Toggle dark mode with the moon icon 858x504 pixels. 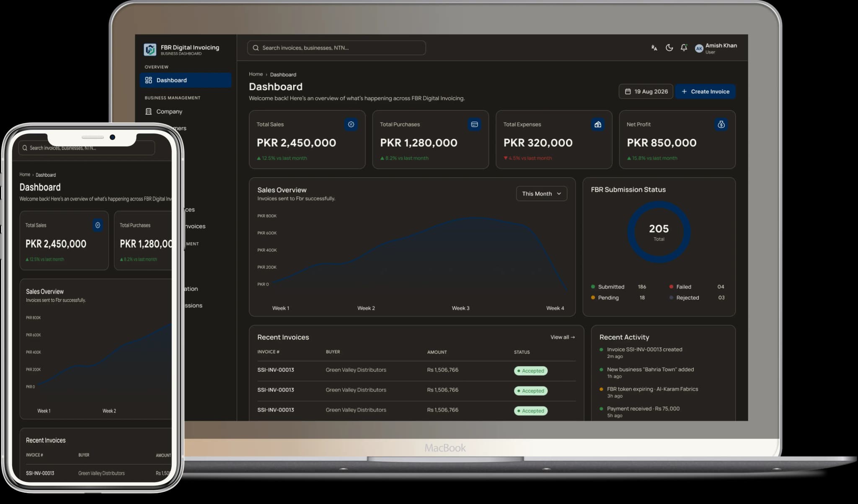(669, 48)
